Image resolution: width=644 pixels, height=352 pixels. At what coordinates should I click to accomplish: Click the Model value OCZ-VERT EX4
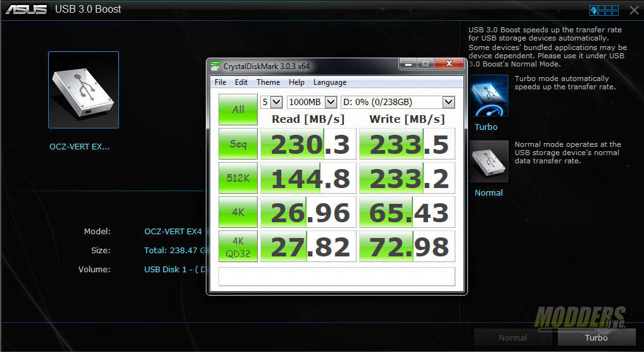tap(173, 232)
